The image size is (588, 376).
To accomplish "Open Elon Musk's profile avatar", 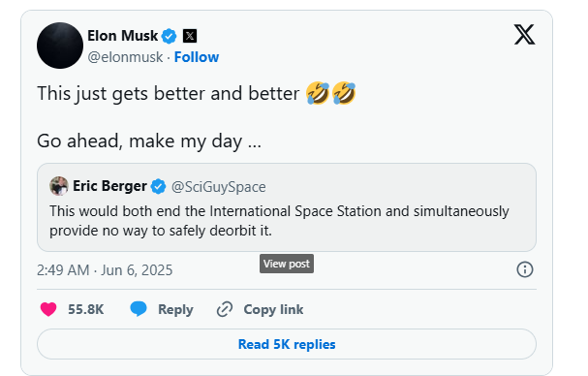I will pyautogui.click(x=60, y=46).
